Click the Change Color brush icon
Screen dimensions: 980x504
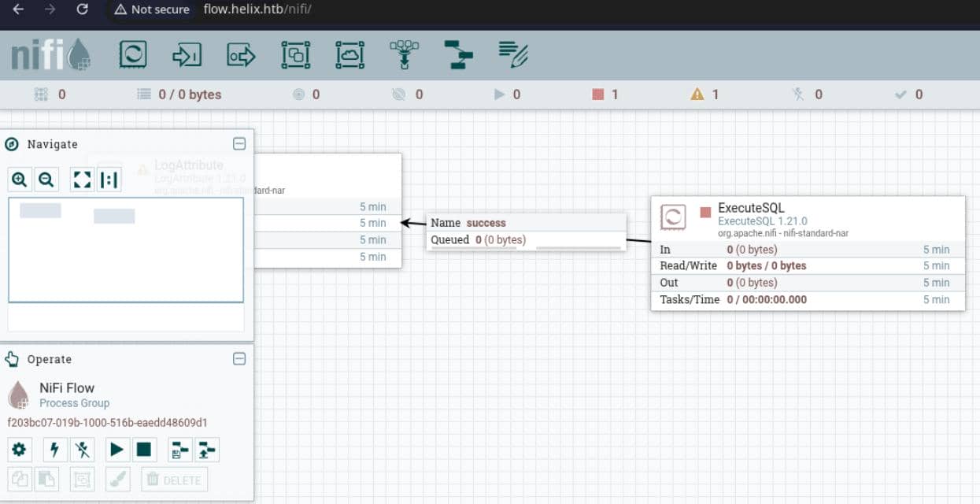coord(116,479)
